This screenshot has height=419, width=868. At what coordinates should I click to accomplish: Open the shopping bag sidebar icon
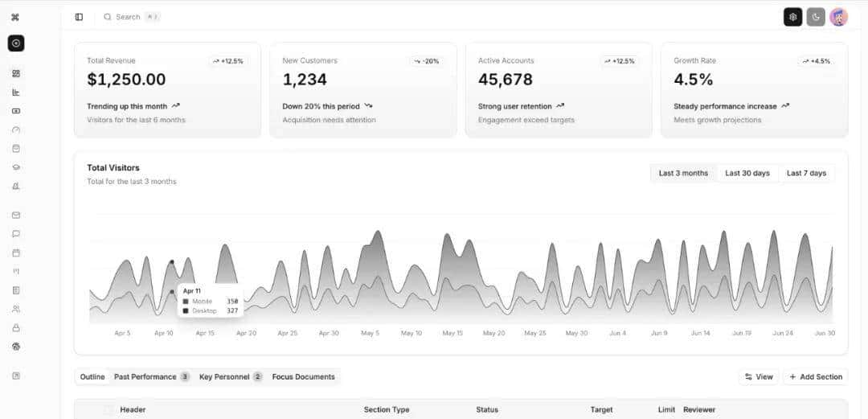coord(16,149)
